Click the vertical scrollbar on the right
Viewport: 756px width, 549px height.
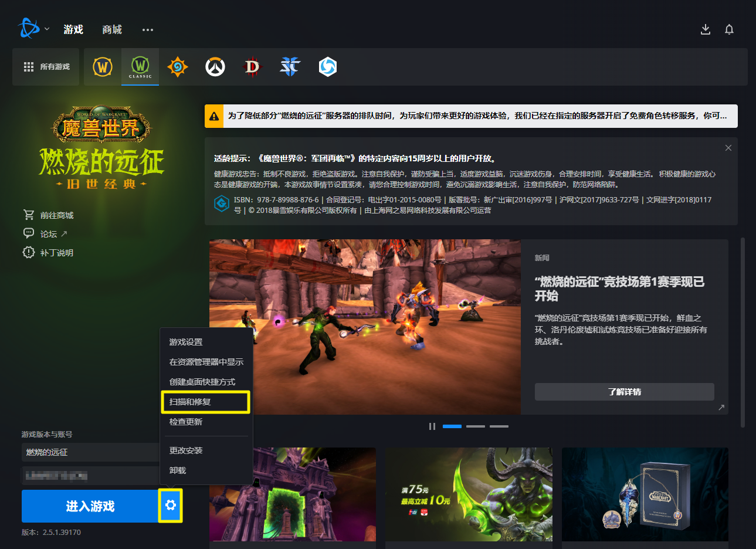tap(743, 333)
